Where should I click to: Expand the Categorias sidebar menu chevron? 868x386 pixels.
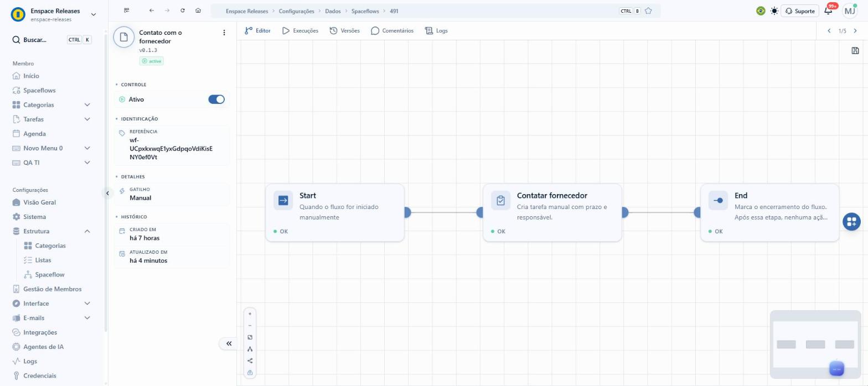coord(87,105)
